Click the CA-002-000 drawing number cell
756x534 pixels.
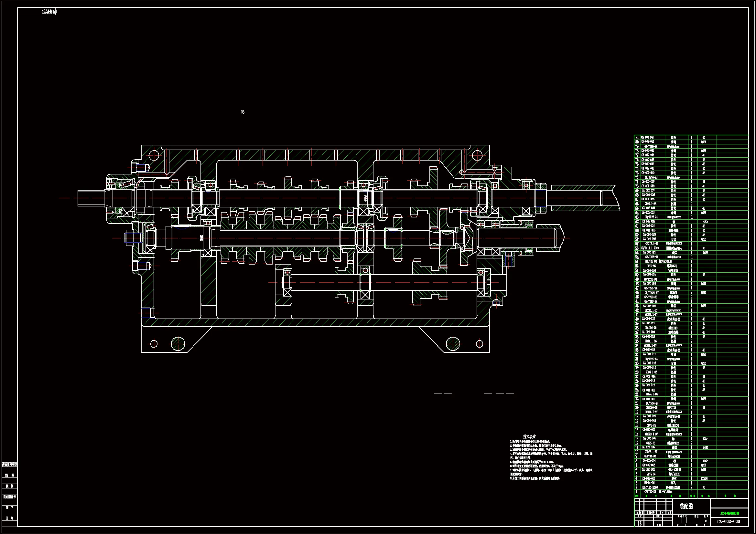tap(729, 521)
